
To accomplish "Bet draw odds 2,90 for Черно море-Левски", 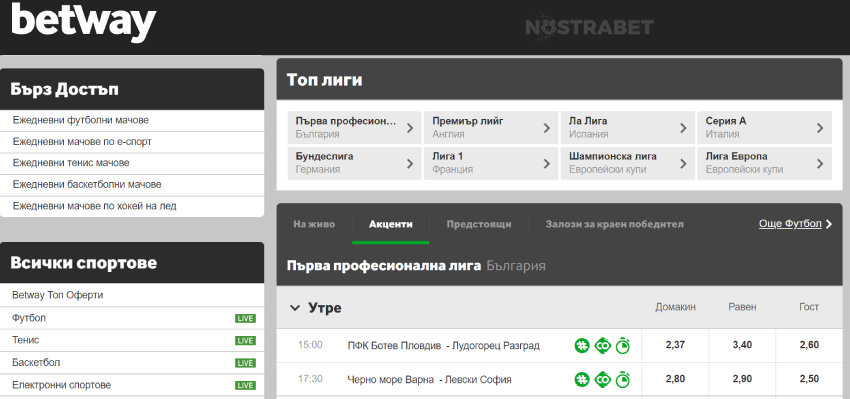I will [742, 379].
